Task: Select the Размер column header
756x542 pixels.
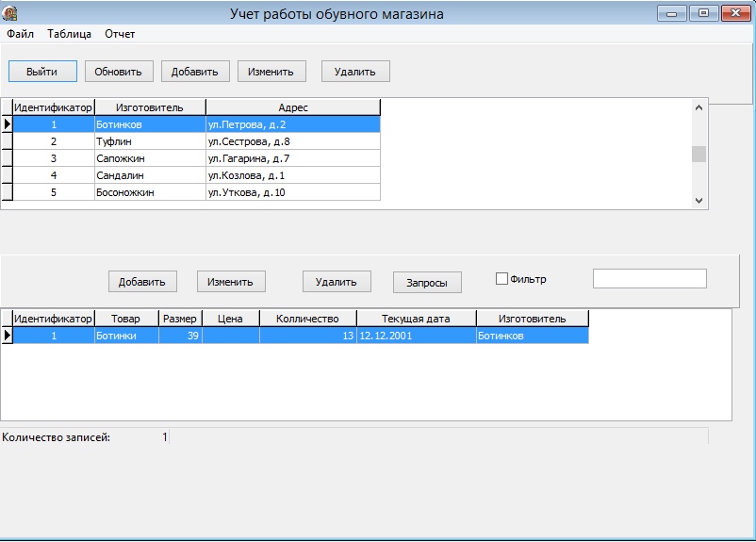Action: [x=180, y=319]
